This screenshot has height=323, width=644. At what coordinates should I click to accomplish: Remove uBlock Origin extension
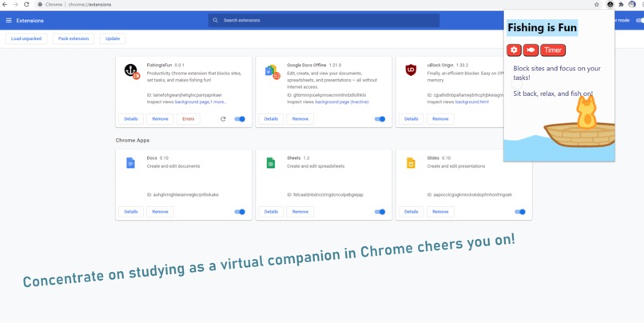coord(440,119)
